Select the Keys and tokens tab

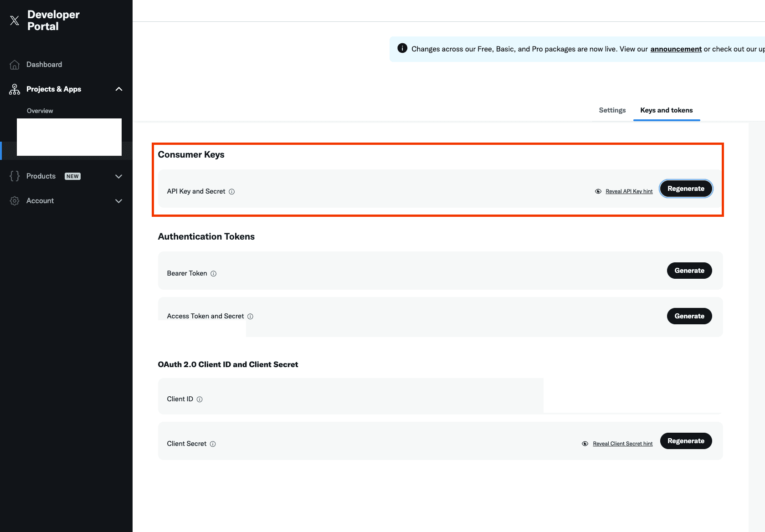click(667, 110)
